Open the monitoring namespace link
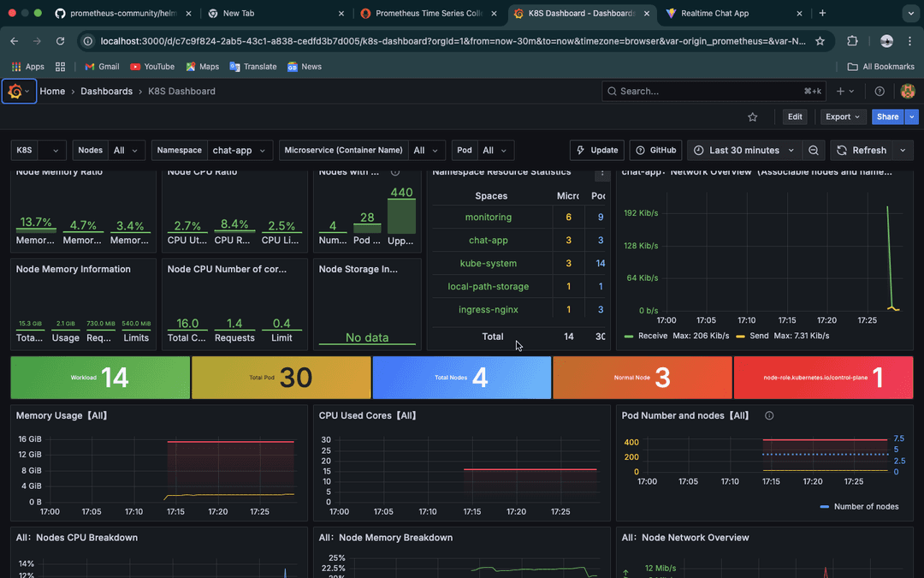 (x=489, y=217)
